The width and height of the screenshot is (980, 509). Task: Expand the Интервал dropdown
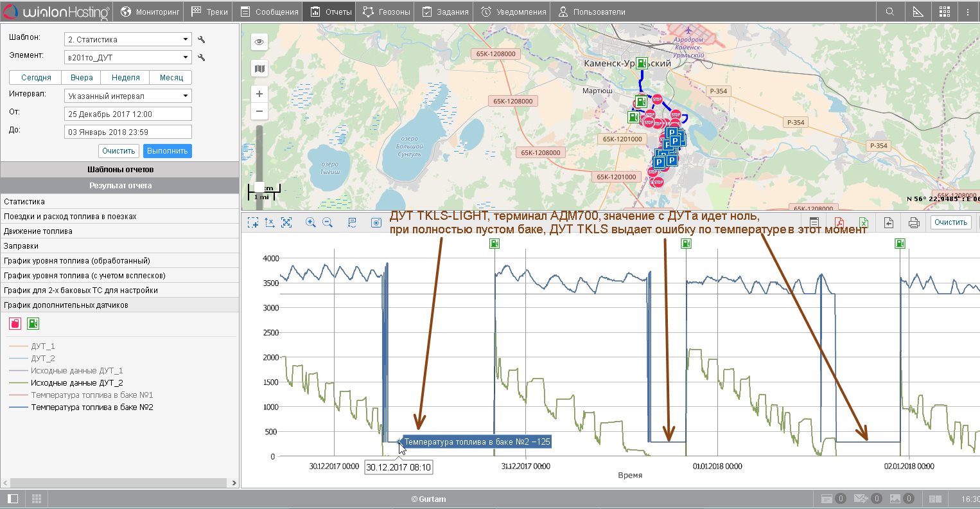[x=128, y=96]
